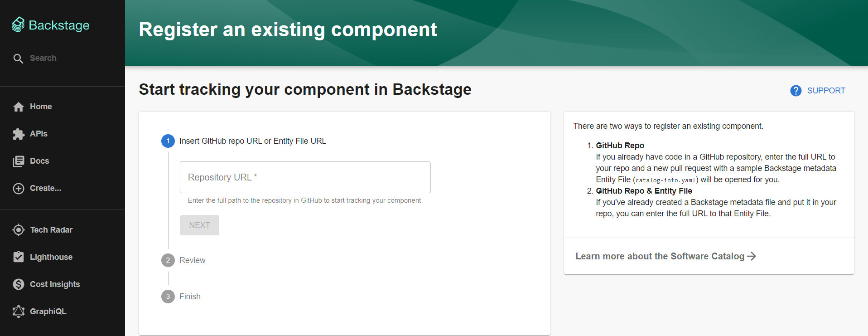The image size is (868, 336).
Task: Click the Create plus-circle icon
Action: coord(19,188)
